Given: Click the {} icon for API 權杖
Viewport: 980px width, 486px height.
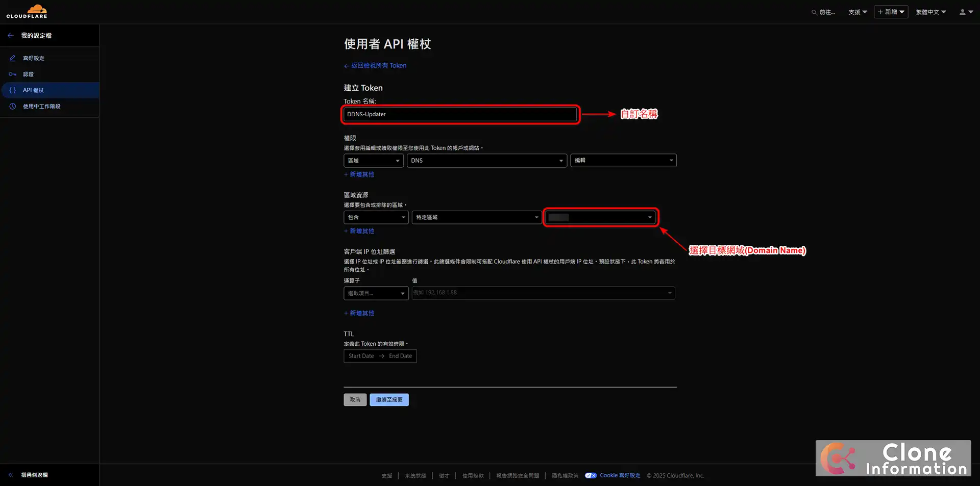Looking at the screenshot, I should pyautogui.click(x=12, y=90).
